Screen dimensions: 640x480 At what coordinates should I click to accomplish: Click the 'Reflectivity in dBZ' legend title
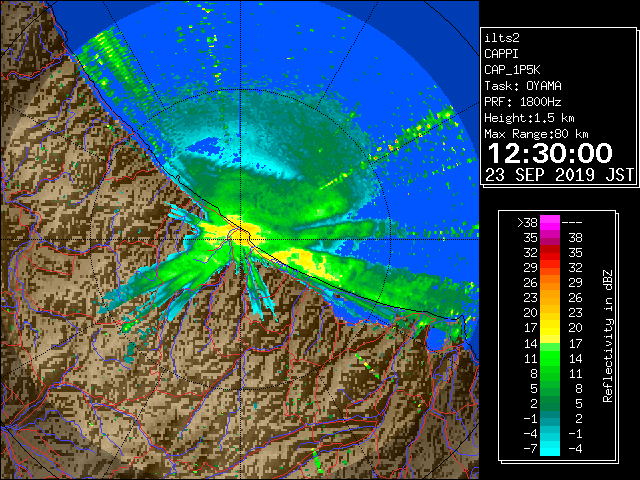(x=607, y=336)
